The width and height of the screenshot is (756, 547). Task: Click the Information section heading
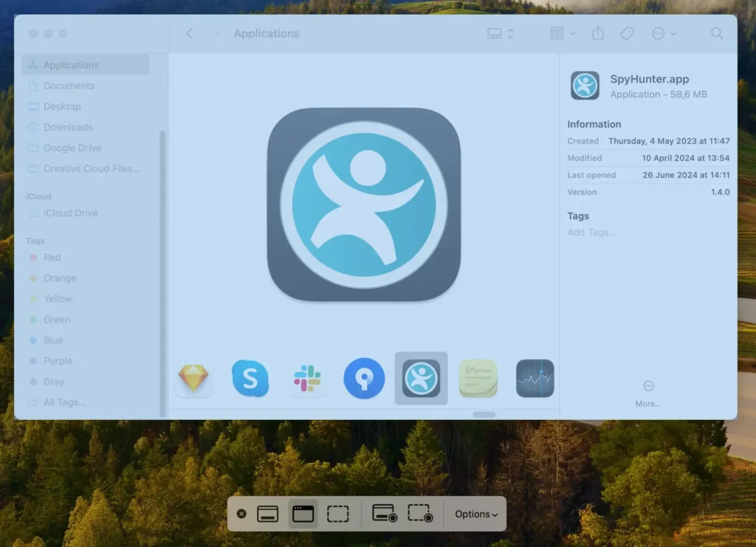tap(594, 124)
